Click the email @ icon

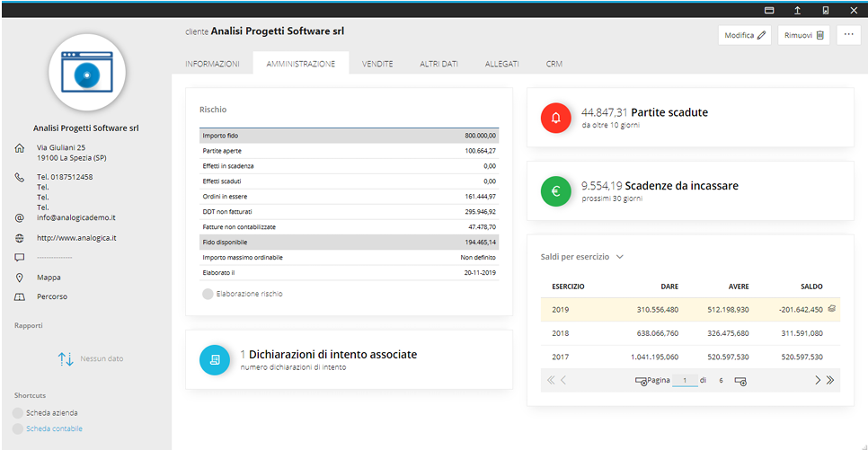(20, 218)
